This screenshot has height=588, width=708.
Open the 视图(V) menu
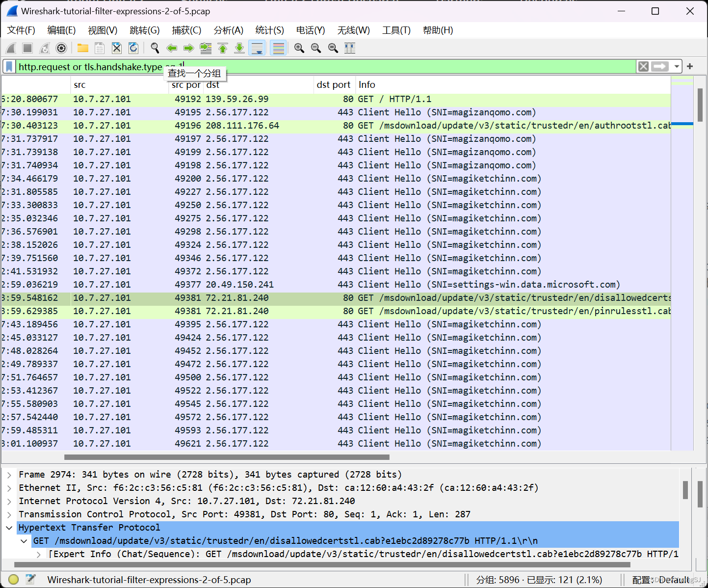(x=103, y=30)
